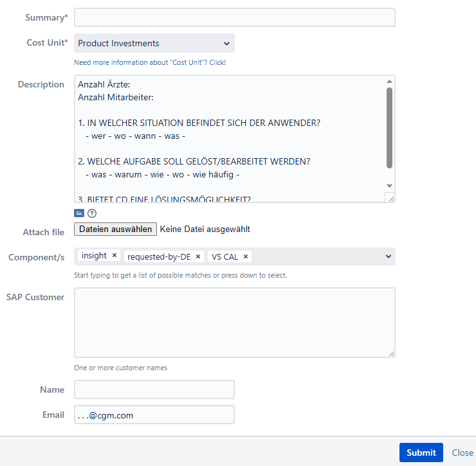
Task: Focus the Summary text field
Action: tap(235, 18)
